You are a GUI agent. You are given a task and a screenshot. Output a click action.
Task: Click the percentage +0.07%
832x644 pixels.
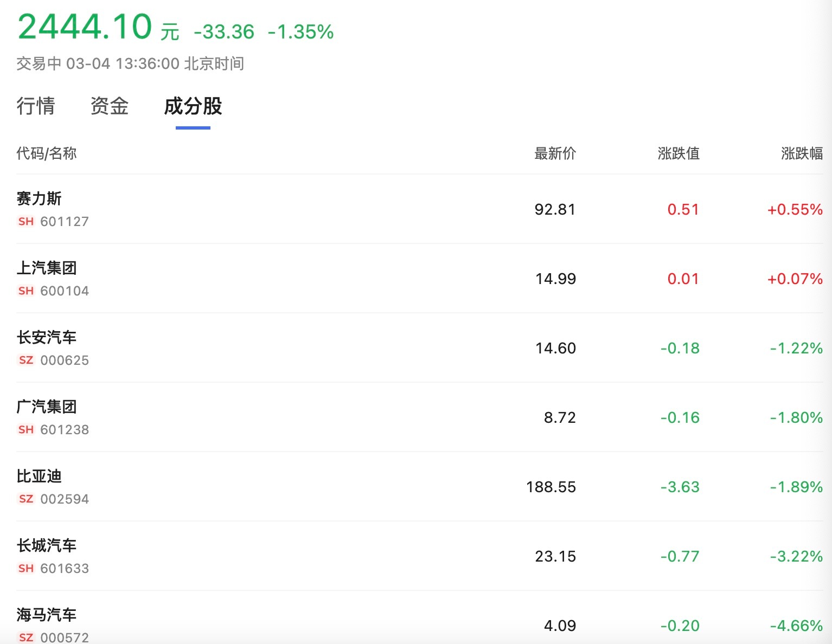(x=795, y=279)
